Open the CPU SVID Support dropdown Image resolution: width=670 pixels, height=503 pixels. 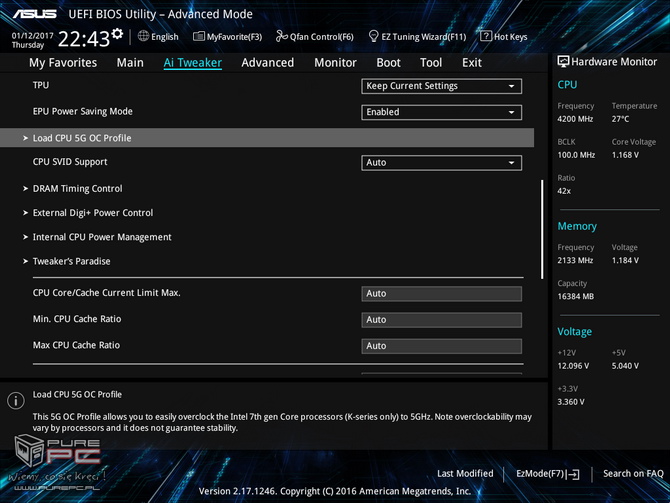pos(441,162)
